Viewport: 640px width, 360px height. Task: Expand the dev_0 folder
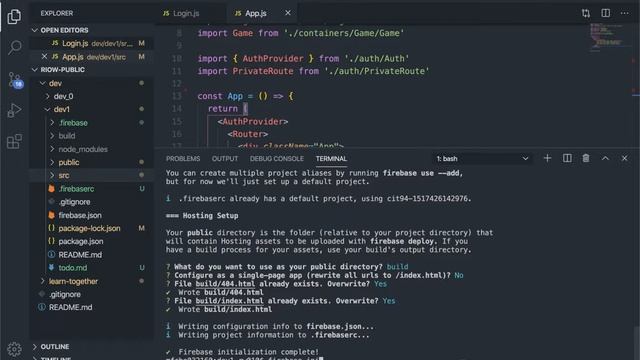point(47,96)
